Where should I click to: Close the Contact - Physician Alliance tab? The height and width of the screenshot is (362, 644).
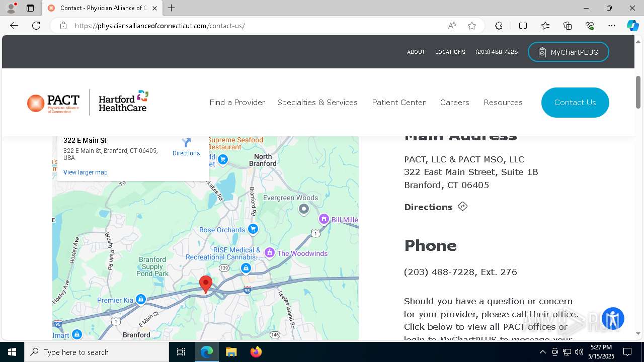pos(154,8)
